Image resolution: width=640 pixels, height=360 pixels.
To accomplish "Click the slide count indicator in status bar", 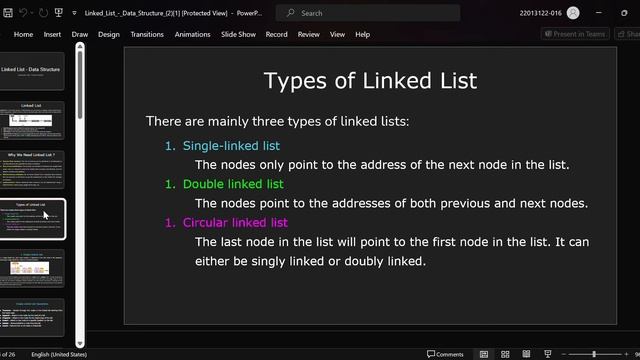I will click(8, 354).
